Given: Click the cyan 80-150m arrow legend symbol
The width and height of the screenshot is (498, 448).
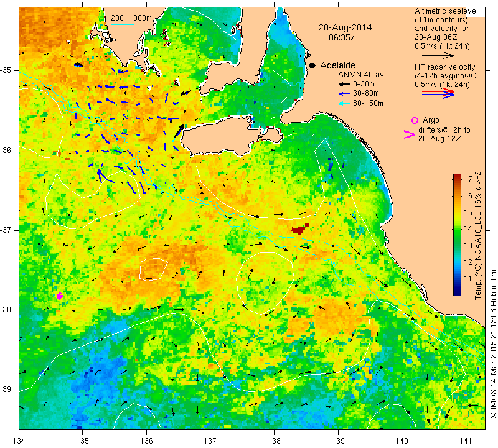Looking at the screenshot, I should pos(344,103).
